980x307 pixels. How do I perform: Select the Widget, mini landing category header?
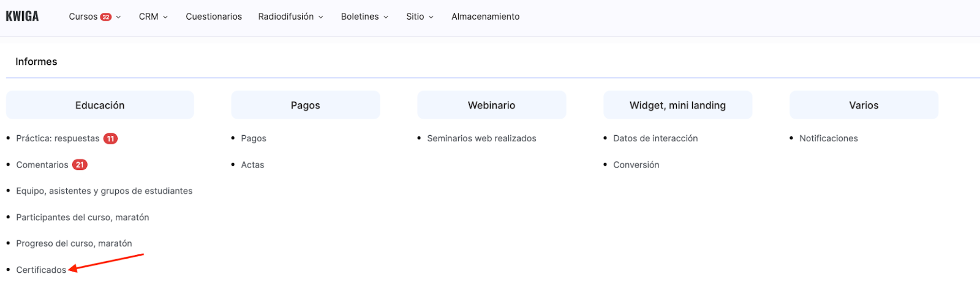(677, 105)
